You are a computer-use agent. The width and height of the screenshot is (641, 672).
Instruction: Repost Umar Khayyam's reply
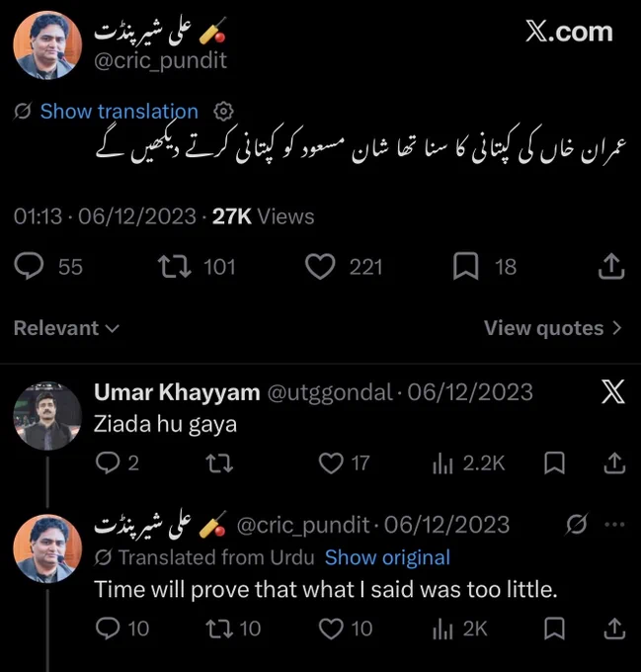(219, 463)
